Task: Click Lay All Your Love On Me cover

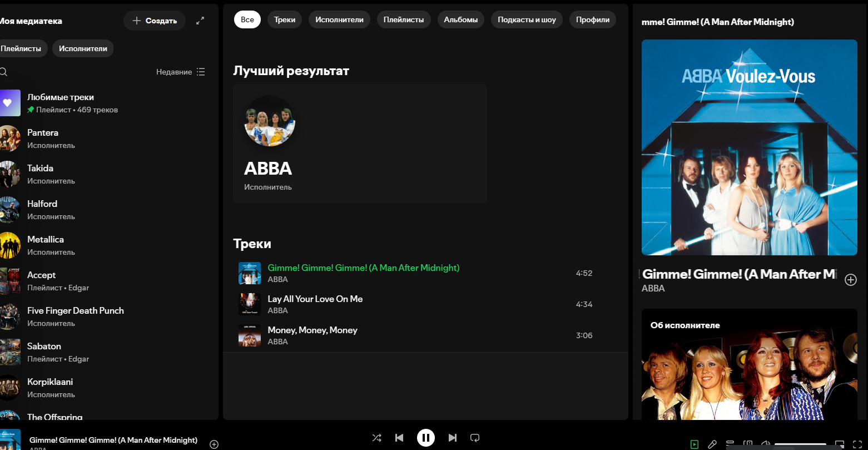Action: tap(250, 304)
